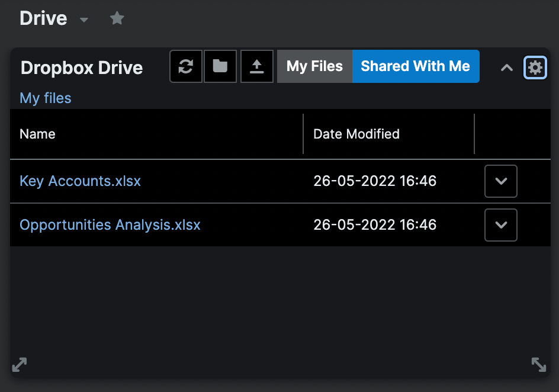Open the new folder icon
The width and height of the screenshot is (559, 392).
click(x=220, y=66)
